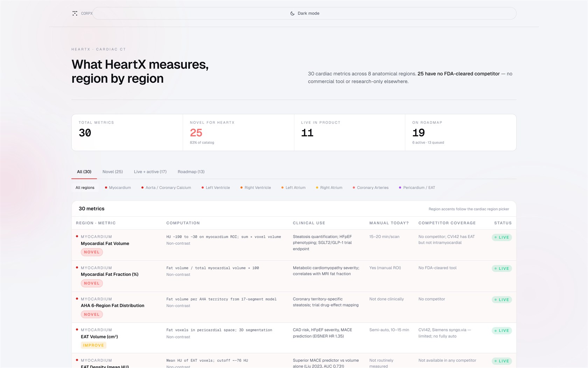Click 'Metabolic cardiomyopathy severity' clinical use text
Screen dimensions: 588x368
pos(326,271)
